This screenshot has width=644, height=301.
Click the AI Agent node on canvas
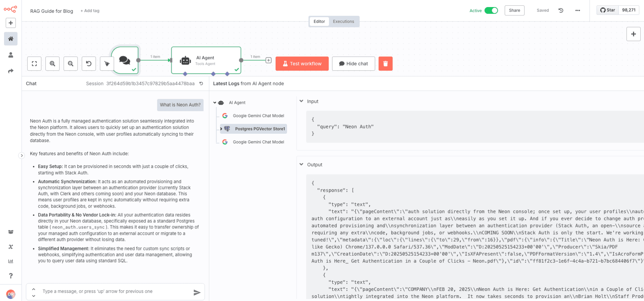(x=206, y=60)
